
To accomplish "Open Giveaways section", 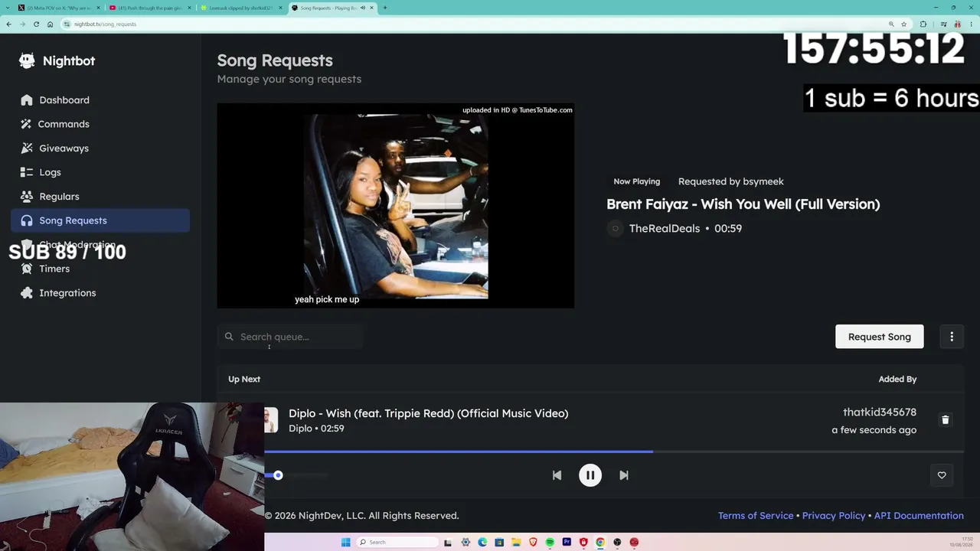I will pos(64,148).
